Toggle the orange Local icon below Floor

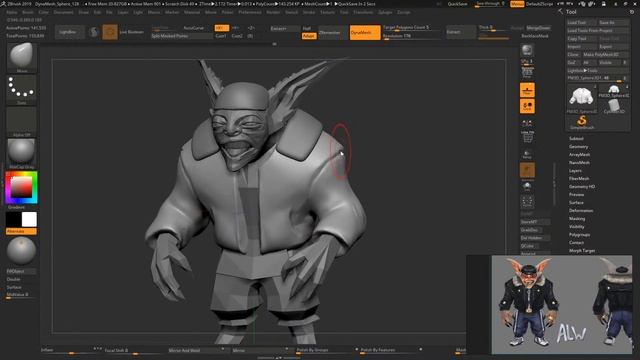click(527, 107)
